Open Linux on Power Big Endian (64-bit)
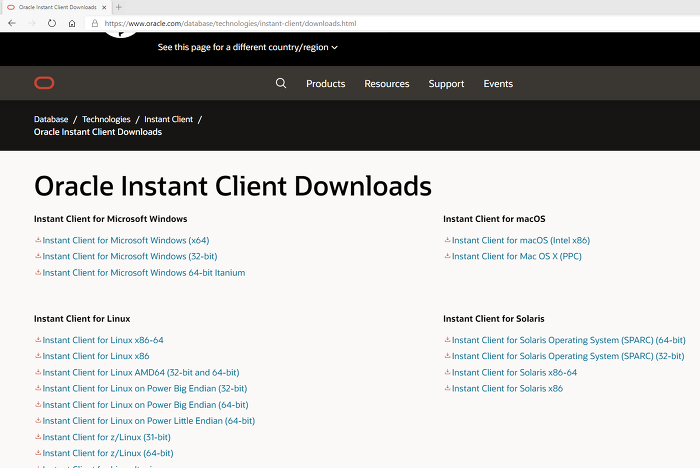The image size is (700, 468). tap(146, 405)
